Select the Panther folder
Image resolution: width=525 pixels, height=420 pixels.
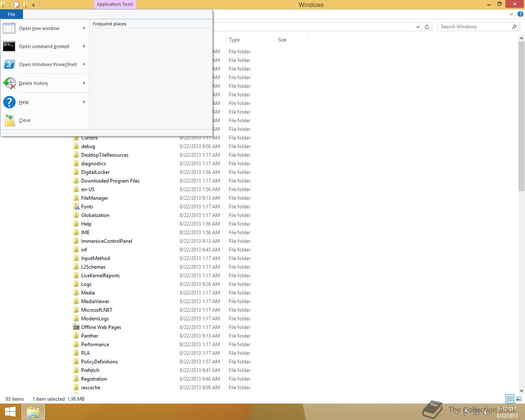[89, 336]
